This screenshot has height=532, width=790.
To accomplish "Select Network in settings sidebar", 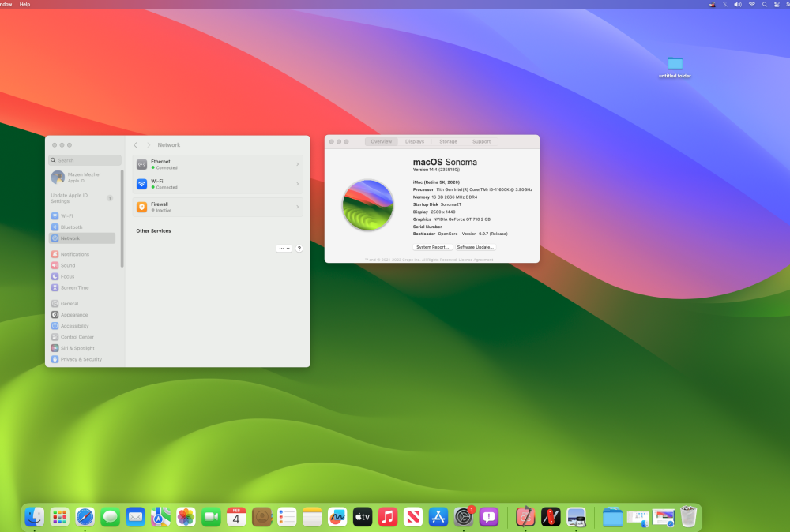I will click(82, 238).
